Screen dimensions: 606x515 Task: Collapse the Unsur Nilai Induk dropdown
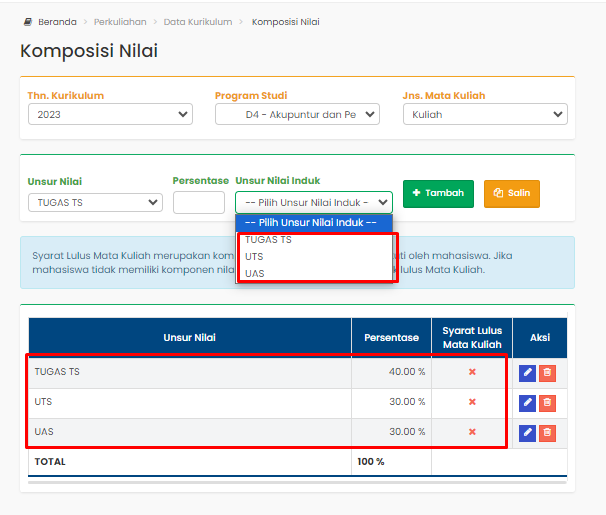click(314, 202)
